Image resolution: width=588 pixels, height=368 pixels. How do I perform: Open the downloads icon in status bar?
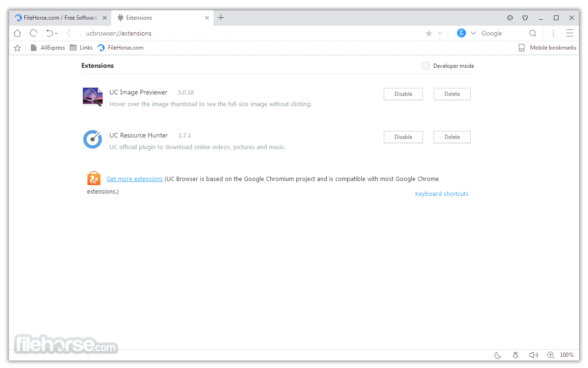click(516, 355)
